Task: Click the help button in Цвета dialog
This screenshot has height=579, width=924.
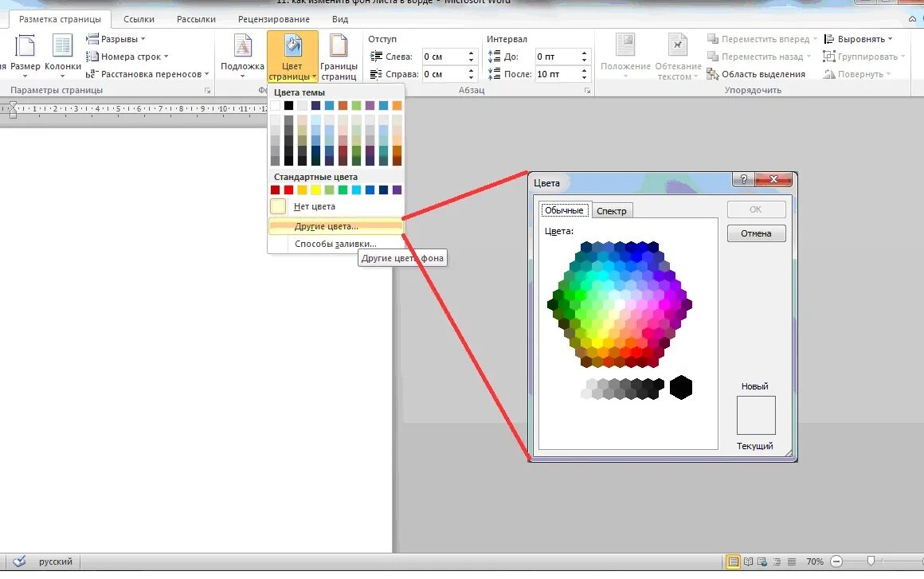Action: point(743,180)
